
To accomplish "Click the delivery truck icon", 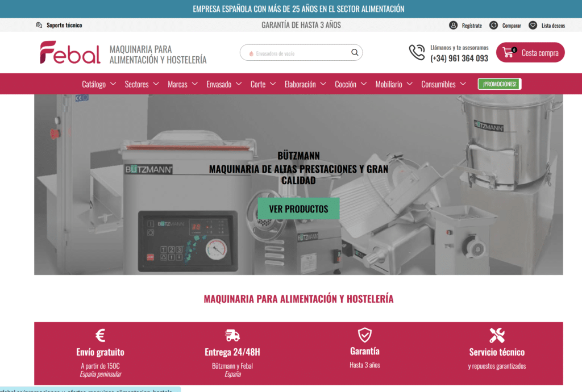I will pyautogui.click(x=232, y=335).
